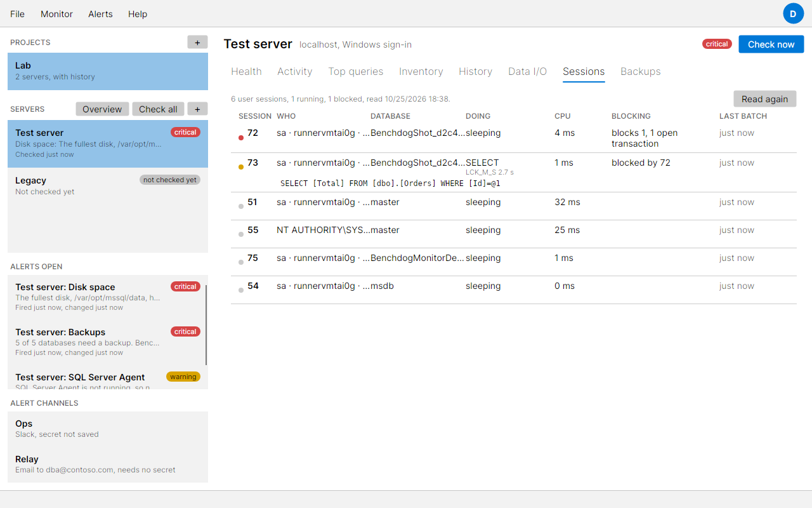This screenshot has height=508, width=812.
Task: Open the Test server: Backups alert
Action: pyautogui.click(x=107, y=342)
